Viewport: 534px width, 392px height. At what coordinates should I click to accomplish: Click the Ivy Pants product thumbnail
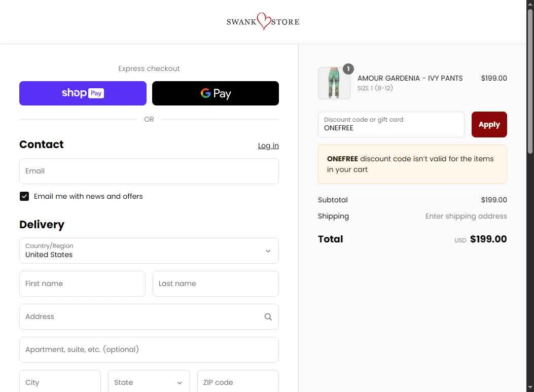334,83
